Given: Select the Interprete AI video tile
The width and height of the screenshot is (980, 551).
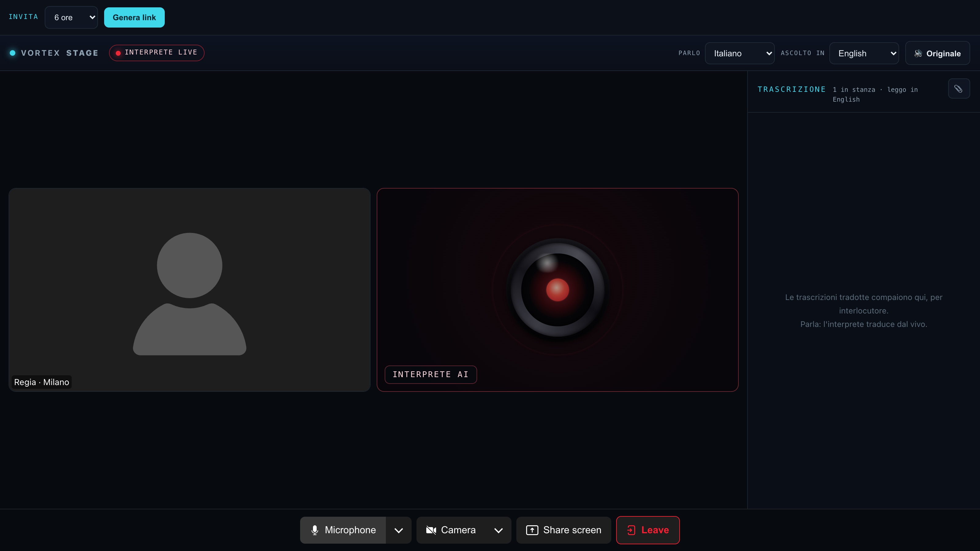Looking at the screenshot, I should 557,290.
